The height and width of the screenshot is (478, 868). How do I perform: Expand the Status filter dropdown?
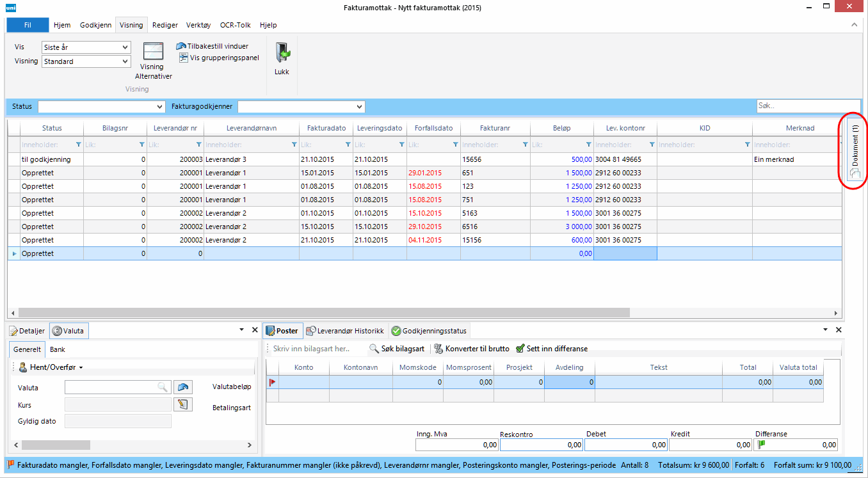(x=159, y=107)
